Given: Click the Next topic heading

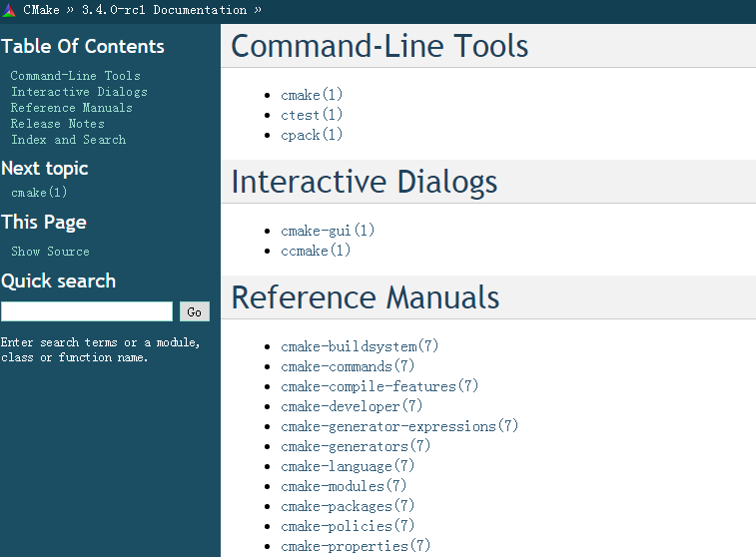Looking at the screenshot, I should 44,169.
